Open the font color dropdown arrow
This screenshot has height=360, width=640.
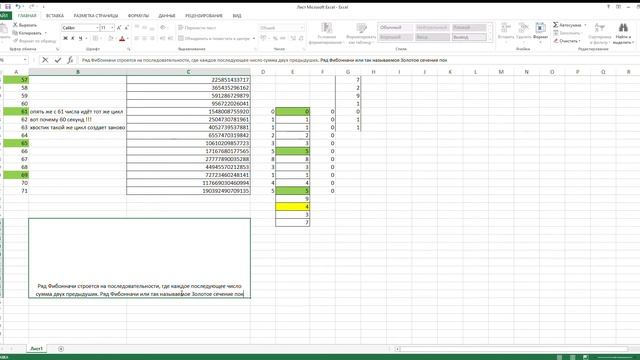(127, 38)
